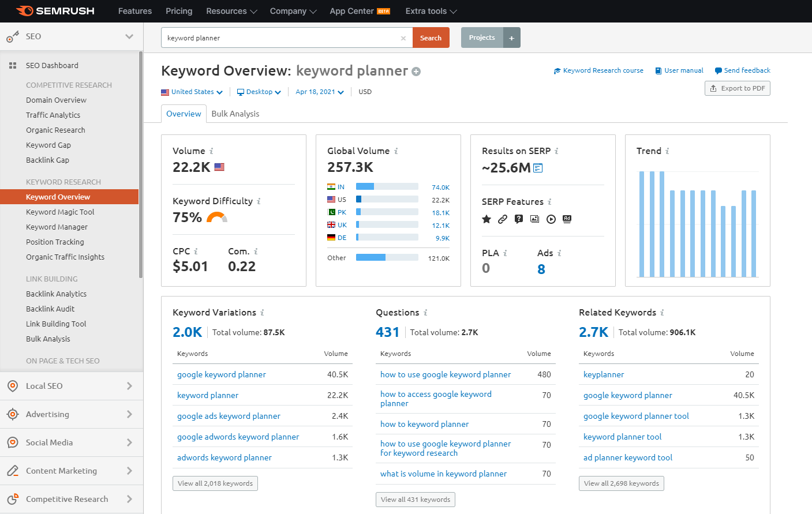This screenshot has height=514, width=812.
Task: Click the Keyword Variations info icon
Action: [x=262, y=313]
